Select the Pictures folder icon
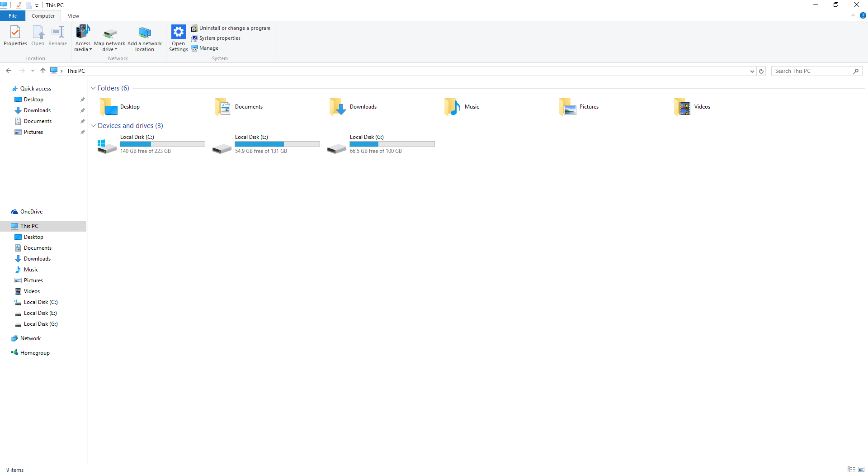868x475 pixels. tap(568, 107)
